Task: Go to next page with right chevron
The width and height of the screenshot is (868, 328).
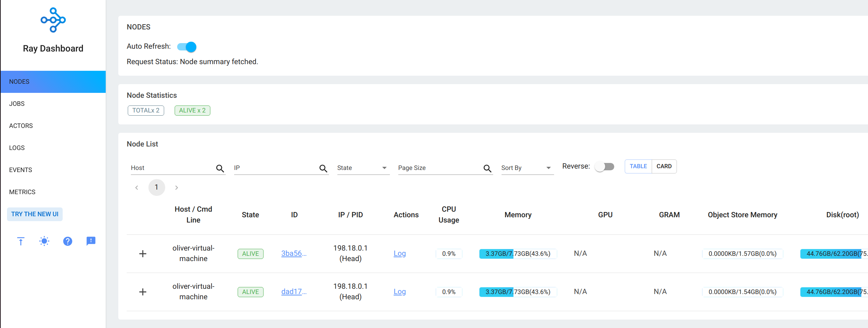Action: point(177,187)
